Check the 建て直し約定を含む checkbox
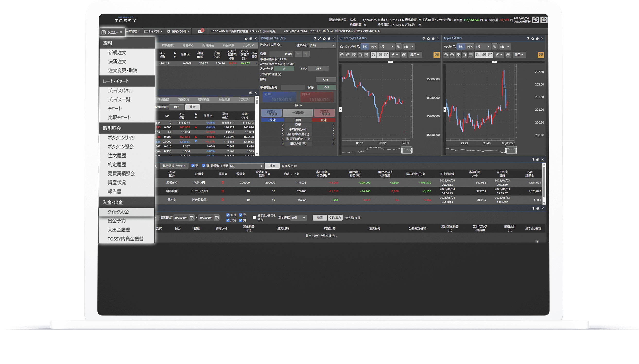Viewport: 639px width, 364px height. [x=254, y=217]
